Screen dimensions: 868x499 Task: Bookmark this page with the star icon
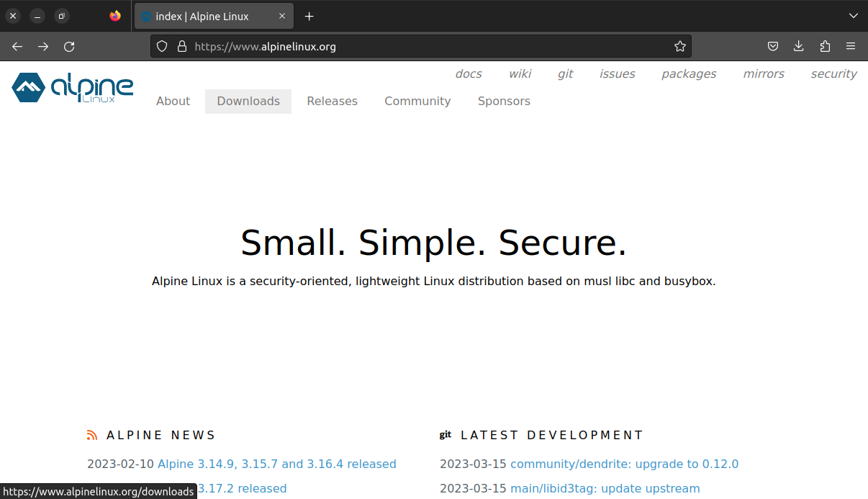680,47
